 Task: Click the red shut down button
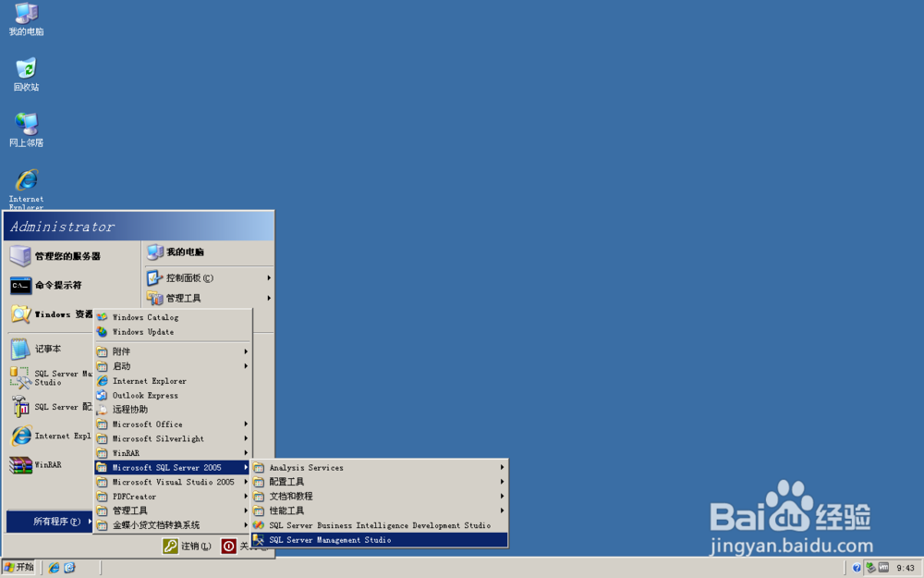coord(228,547)
